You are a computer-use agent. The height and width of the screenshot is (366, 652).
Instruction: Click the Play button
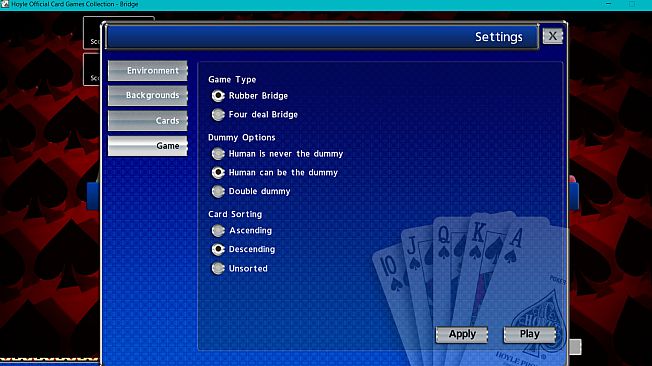click(x=529, y=334)
